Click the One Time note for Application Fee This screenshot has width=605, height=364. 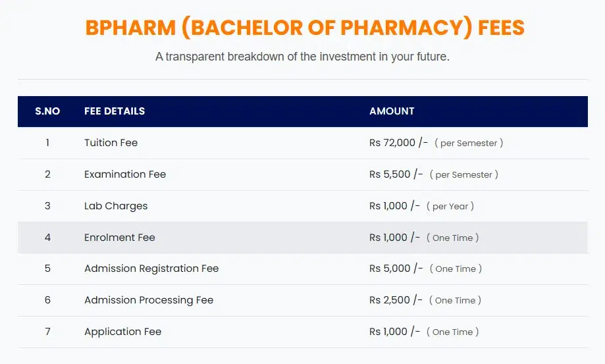click(x=453, y=332)
